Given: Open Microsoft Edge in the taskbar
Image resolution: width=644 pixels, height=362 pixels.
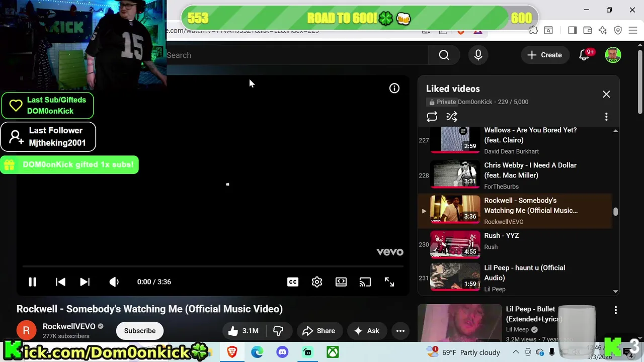Looking at the screenshot, I should [257, 352].
